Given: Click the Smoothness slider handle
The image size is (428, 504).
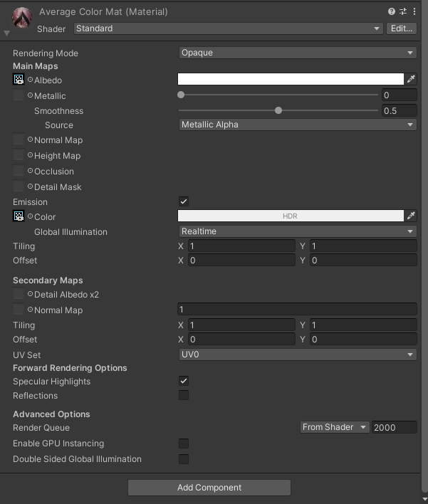Looking at the screenshot, I should (278, 110).
